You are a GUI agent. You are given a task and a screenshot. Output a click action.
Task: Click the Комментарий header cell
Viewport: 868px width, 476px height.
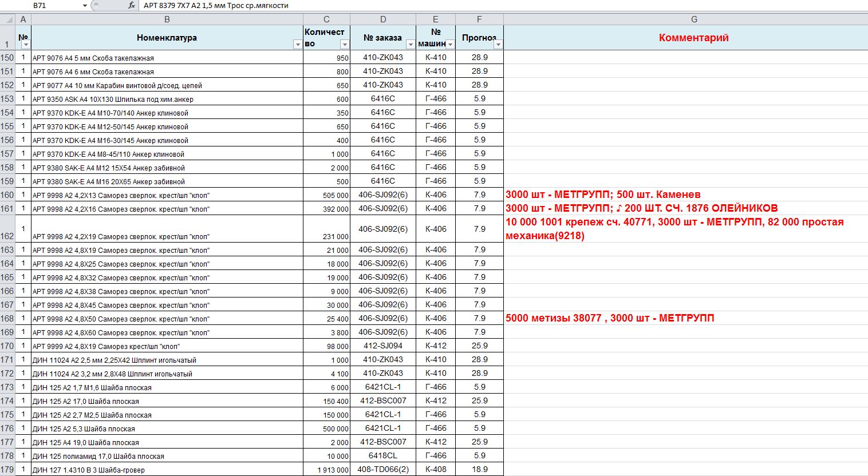point(693,38)
